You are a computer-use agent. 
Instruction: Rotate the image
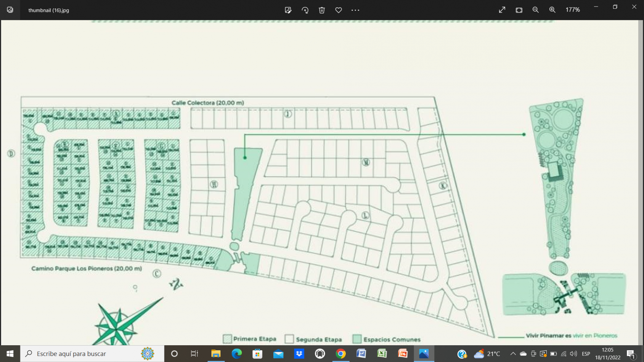point(305,10)
